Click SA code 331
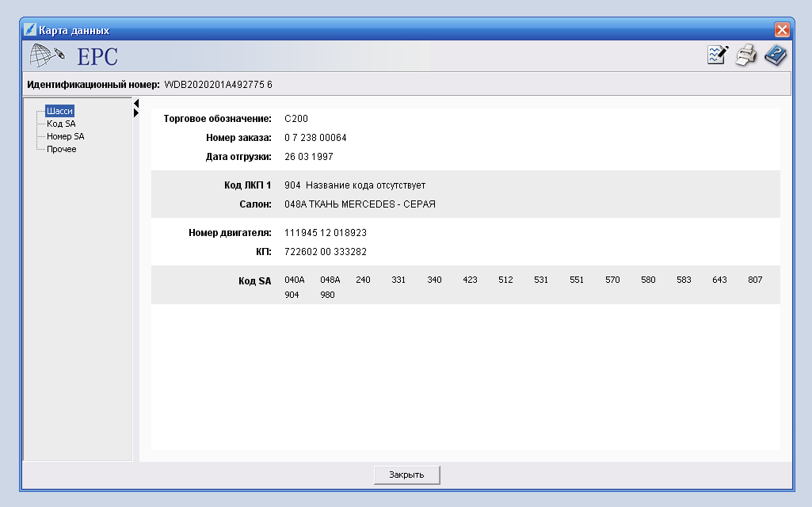The height and width of the screenshot is (507, 812). pyautogui.click(x=398, y=280)
